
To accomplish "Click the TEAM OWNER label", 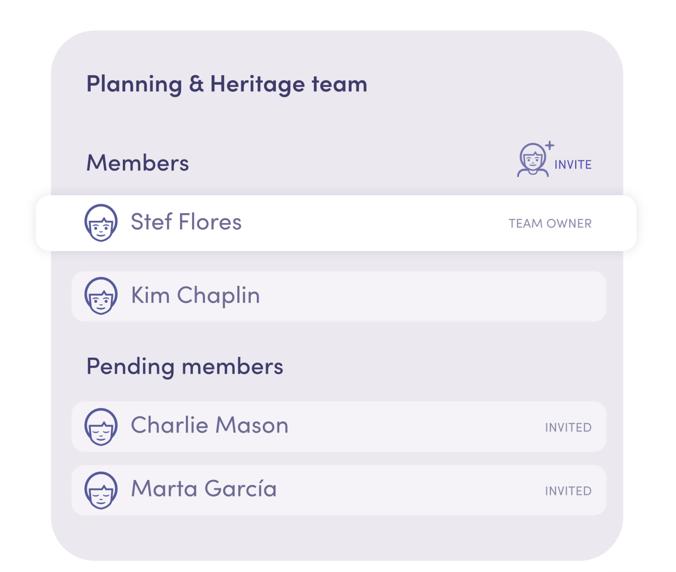I will coord(550,224).
